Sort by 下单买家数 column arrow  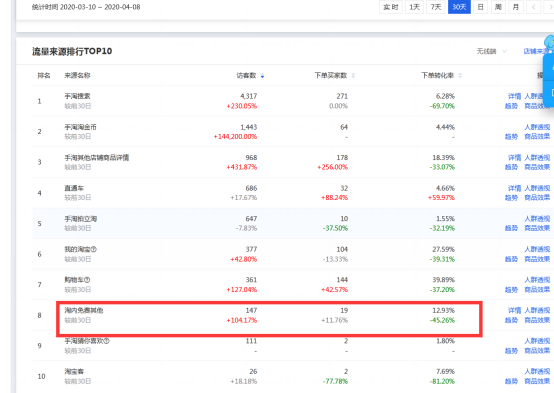[353, 76]
